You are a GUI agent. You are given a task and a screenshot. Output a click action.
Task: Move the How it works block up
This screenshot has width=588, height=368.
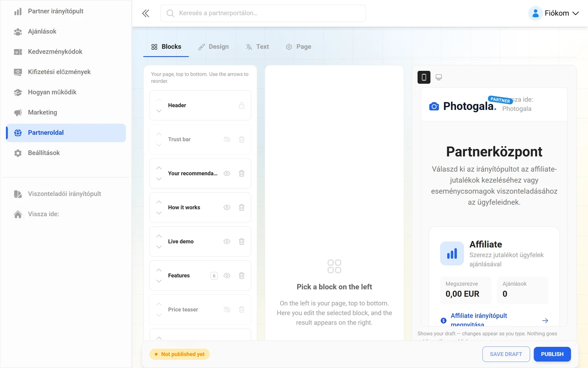point(159,202)
